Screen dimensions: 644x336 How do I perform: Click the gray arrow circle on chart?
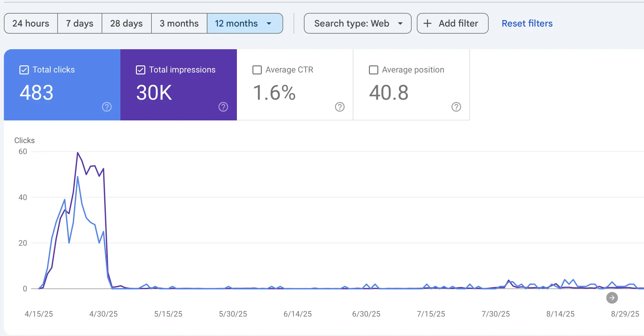point(612,298)
